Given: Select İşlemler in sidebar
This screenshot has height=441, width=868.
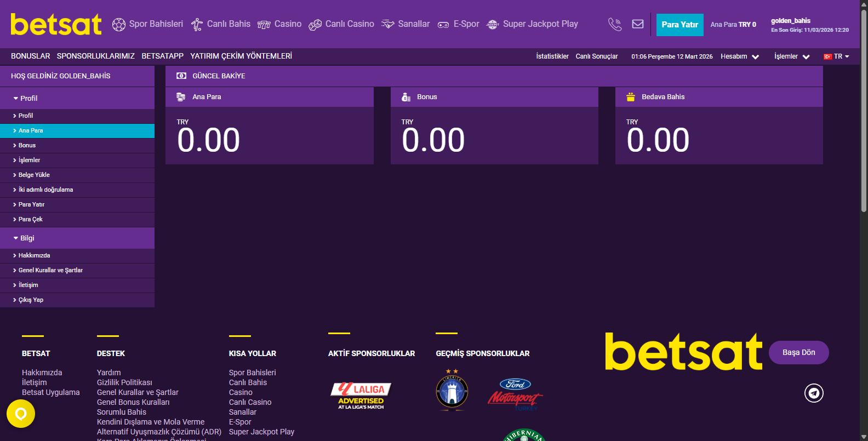Looking at the screenshot, I should [x=77, y=160].
